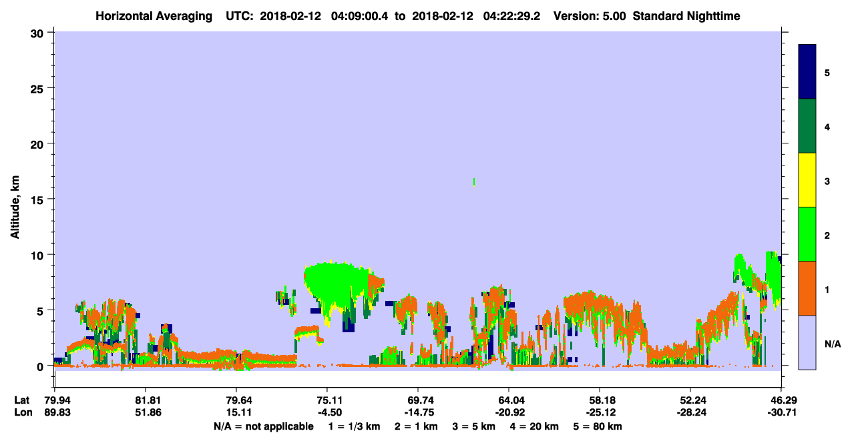Click the latitude value 79.64
This screenshot has height=445, width=868.
click(x=236, y=400)
